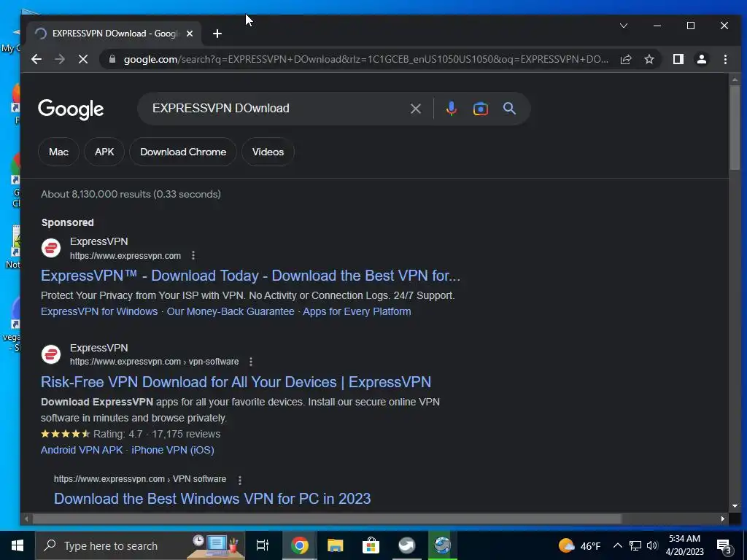Open Apps for Every Platform sitelink
747x560 pixels.
(x=357, y=311)
